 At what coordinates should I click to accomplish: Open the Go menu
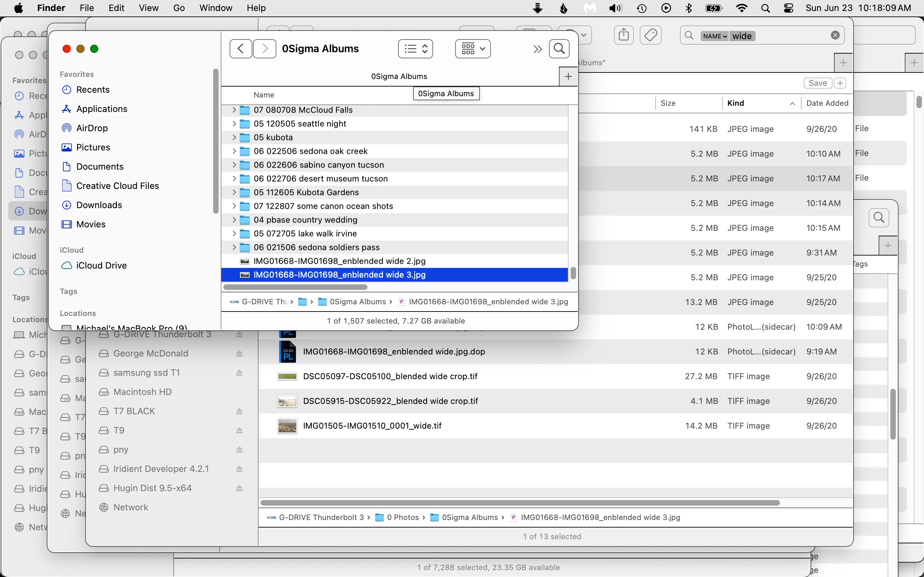179,8
